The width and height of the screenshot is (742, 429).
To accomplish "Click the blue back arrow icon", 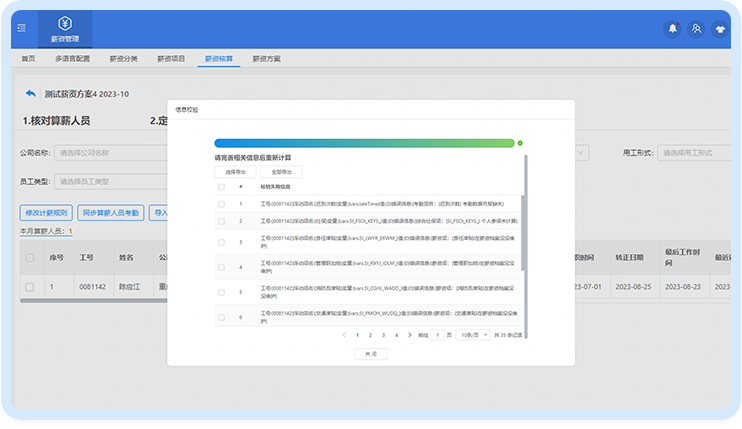I will tap(31, 93).
